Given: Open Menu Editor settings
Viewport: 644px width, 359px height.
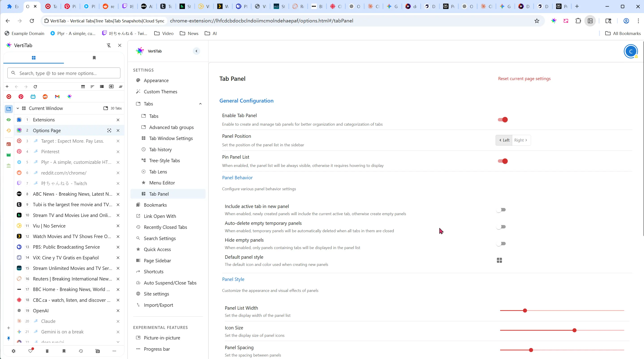Looking at the screenshot, I should [168, 183].
